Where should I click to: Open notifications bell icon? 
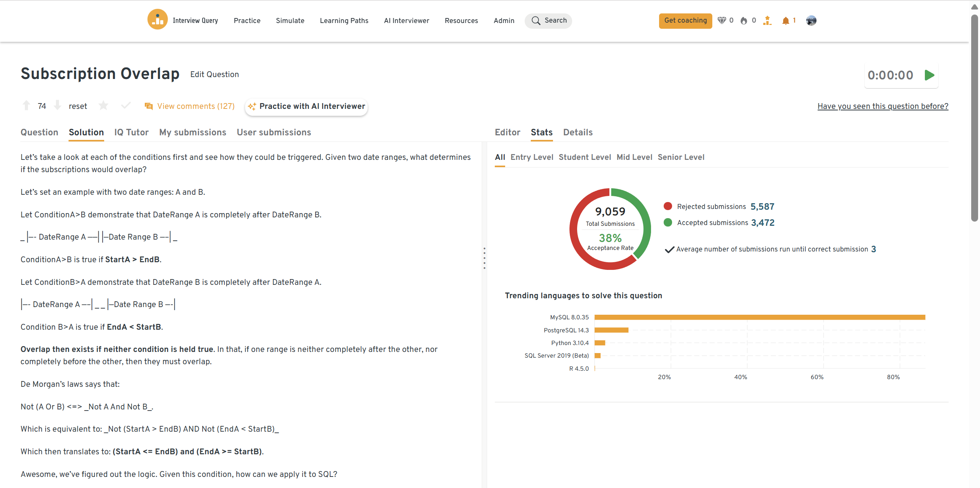tap(785, 21)
